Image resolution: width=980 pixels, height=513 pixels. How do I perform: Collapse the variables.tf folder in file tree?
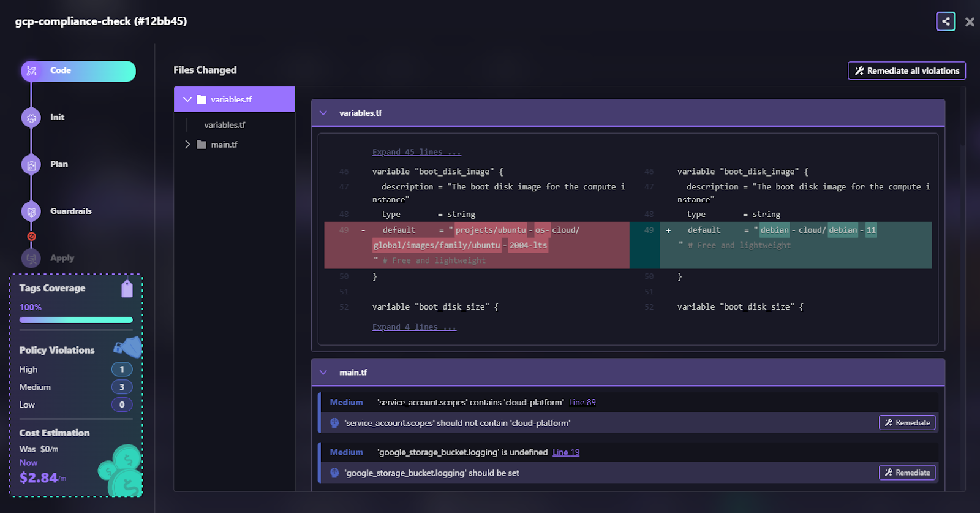point(187,99)
